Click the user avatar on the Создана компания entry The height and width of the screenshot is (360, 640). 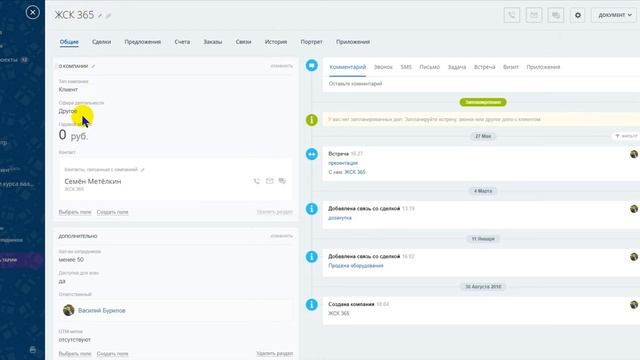pos(634,304)
